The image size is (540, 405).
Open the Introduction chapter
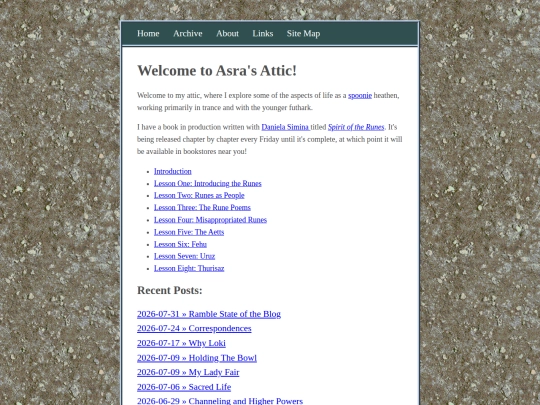tap(173, 171)
